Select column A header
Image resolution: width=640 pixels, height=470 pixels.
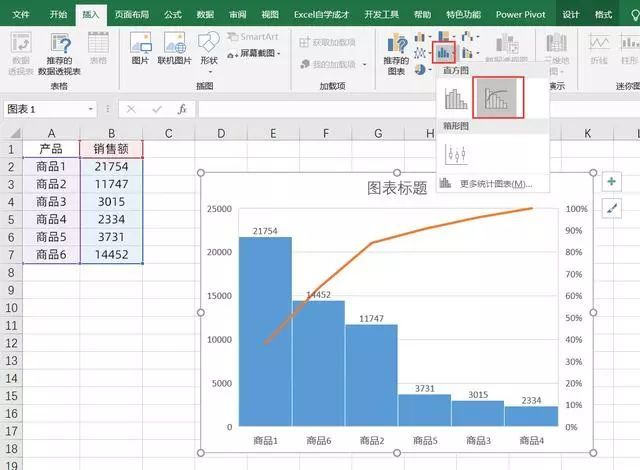(51, 133)
